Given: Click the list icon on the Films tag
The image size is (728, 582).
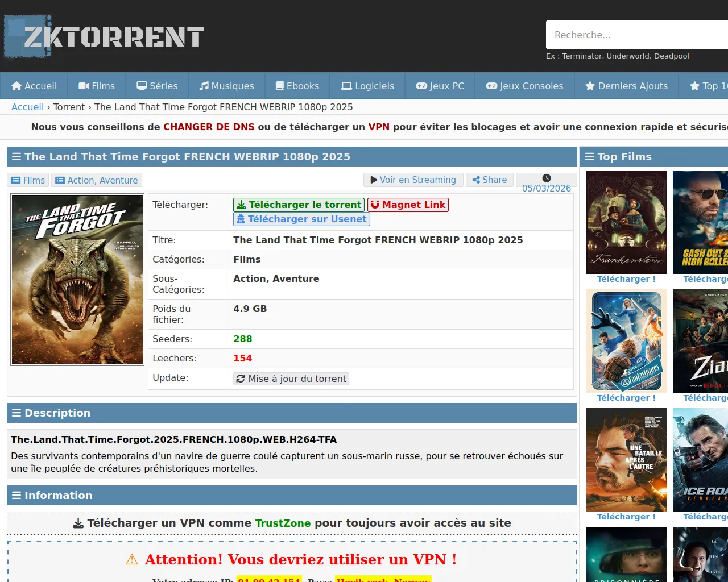Looking at the screenshot, I should [x=16, y=180].
